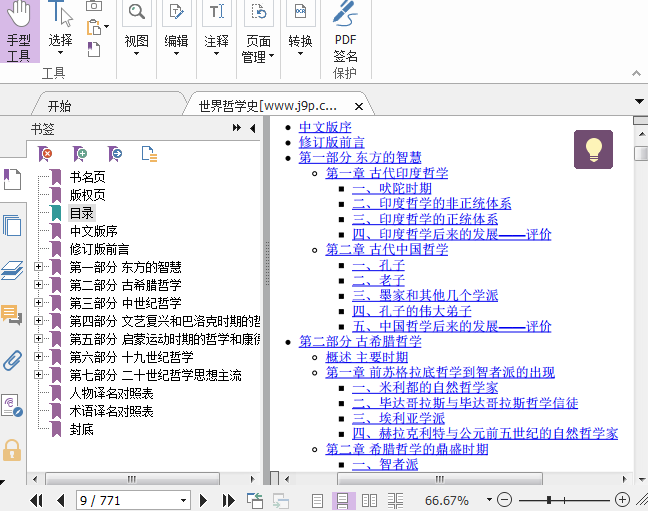Switch to facing pages view
Viewport: 648px width, 511px height.
pos(369,501)
